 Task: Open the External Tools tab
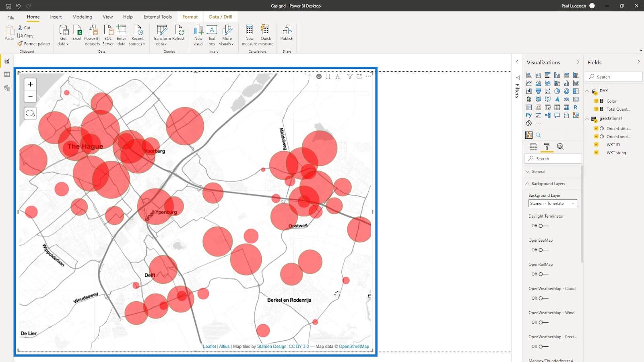click(x=157, y=17)
